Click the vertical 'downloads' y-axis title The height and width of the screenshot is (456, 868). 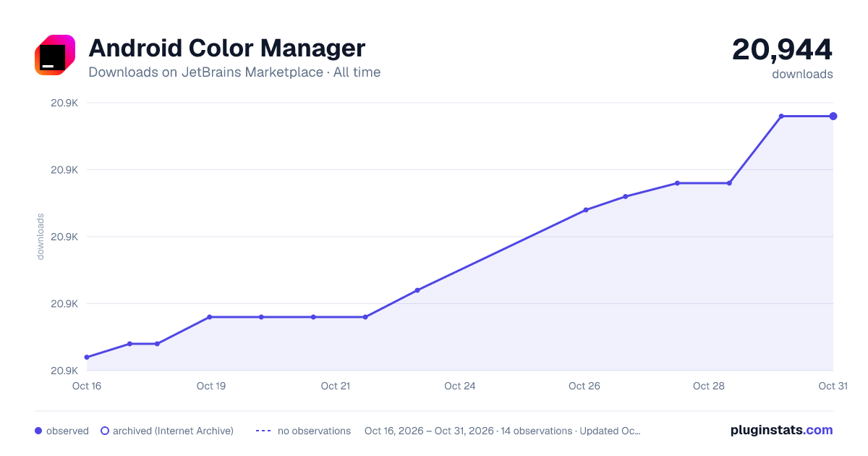click(x=41, y=237)
